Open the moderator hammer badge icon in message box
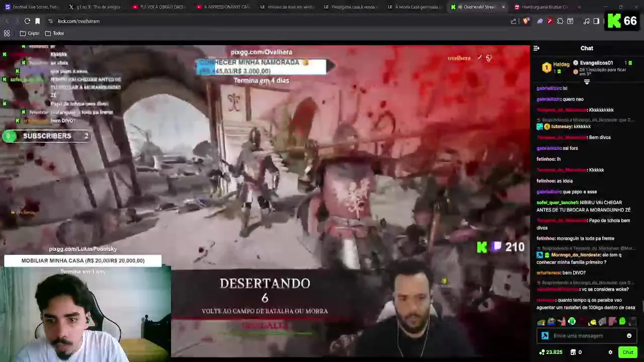 (544, 336)
